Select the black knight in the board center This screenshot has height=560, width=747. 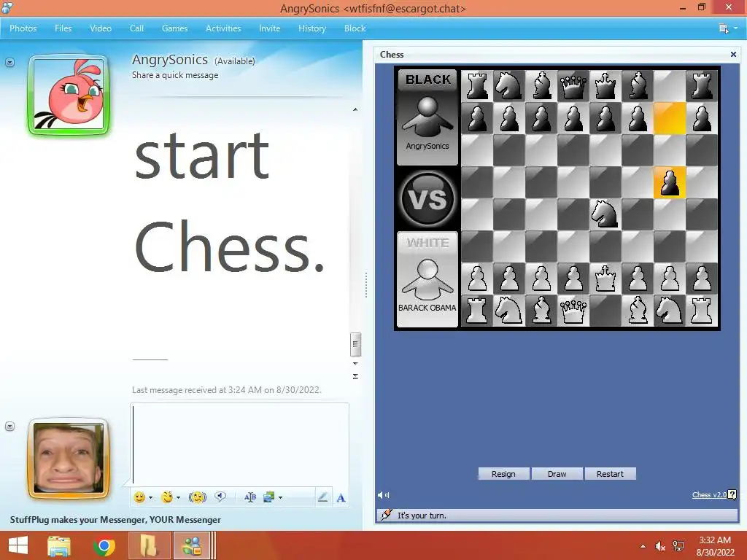pyautogui.click(x=605, y=214)
